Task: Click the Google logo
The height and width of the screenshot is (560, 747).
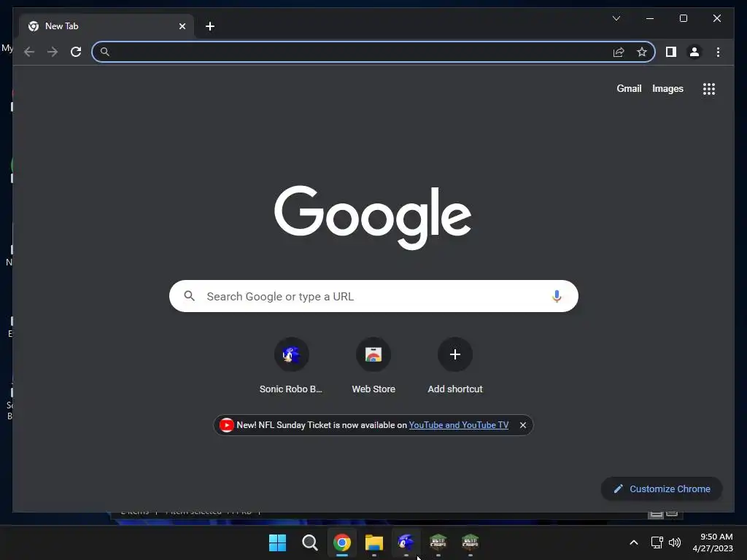Action: pos(373,217)
